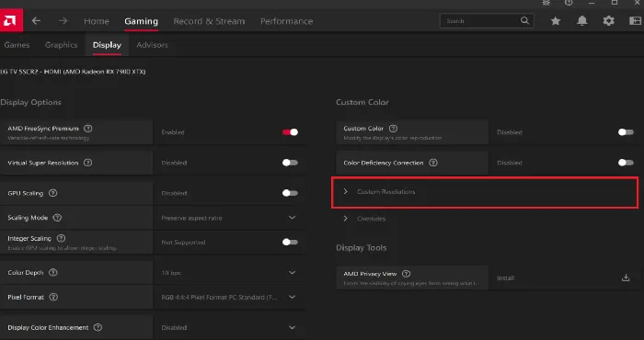
Task: Show help for Integer Scaling
Action: 61,238
